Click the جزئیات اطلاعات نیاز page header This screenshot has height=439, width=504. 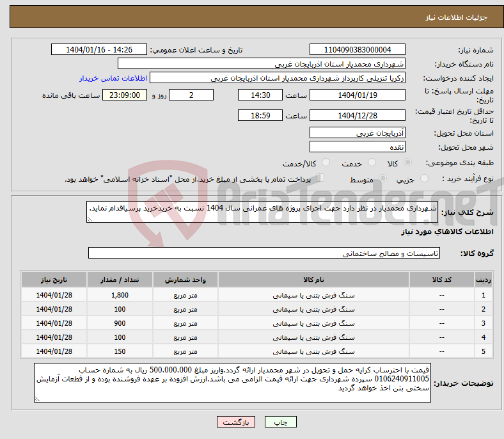[x=457, y=17]
